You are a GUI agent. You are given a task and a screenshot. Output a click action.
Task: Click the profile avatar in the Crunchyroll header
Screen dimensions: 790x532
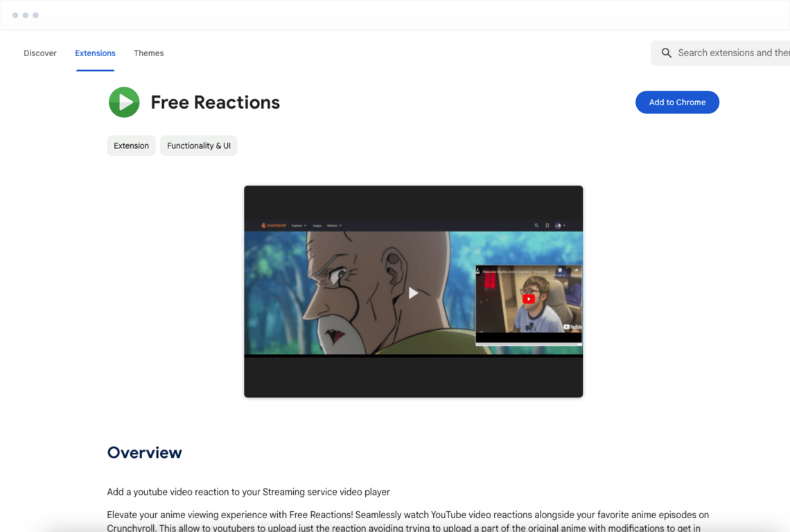point(558,226)
